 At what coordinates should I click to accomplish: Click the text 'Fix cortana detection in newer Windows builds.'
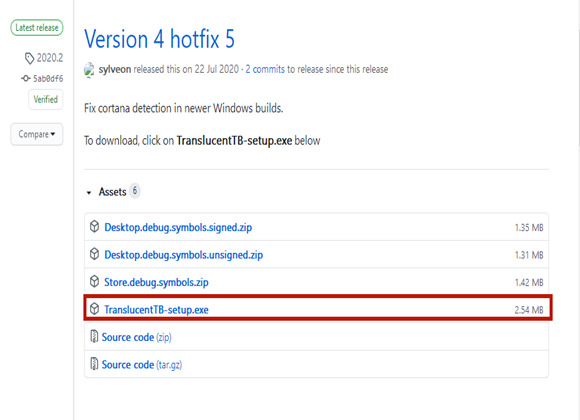[183, 108]
